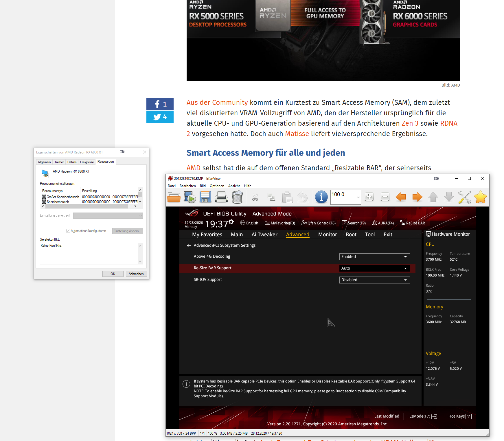This screenshot has width=504, height=441.
Task: Zoom in with the plus icon
Action: point(369,197)
